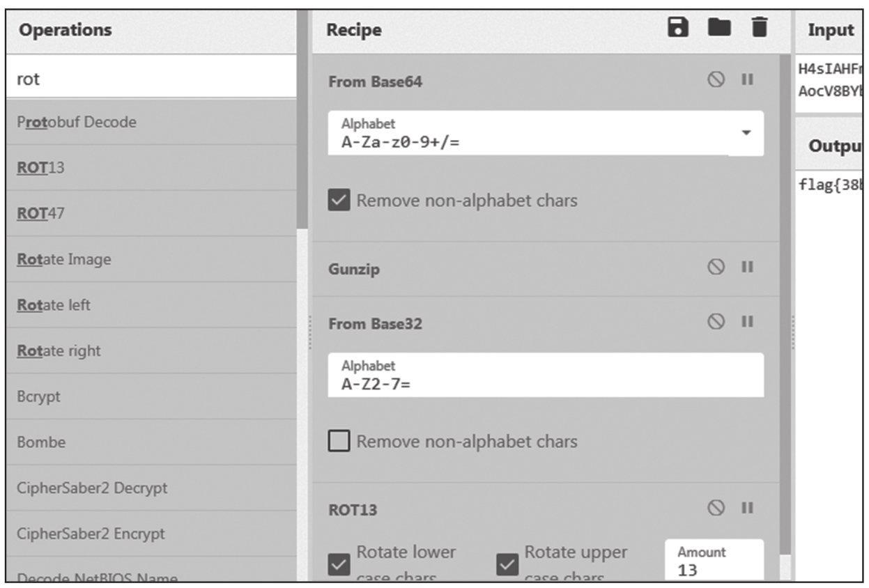Click the Save recipe icon

tap(678, 28)
